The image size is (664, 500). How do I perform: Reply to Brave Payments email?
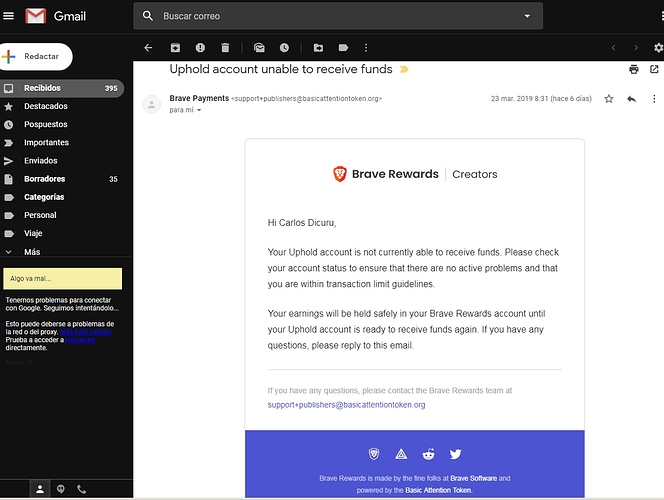point(631,99)
